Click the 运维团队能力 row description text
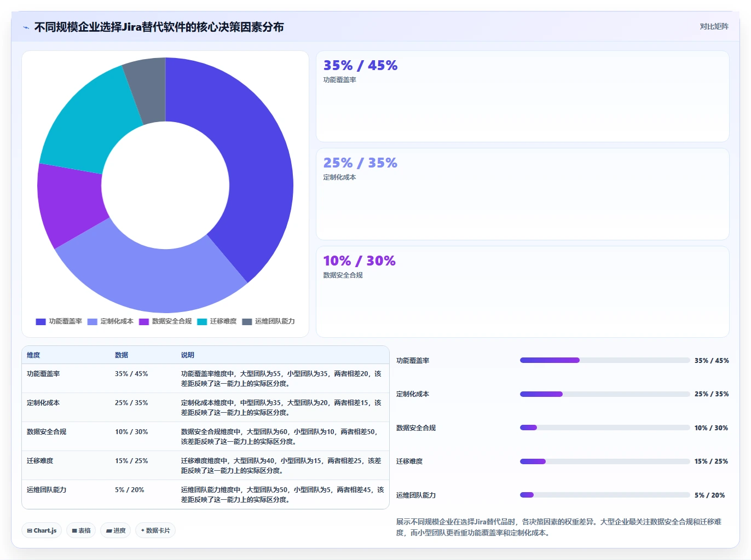The height and width of the screenshot is (560, 751). coord(282,495)
